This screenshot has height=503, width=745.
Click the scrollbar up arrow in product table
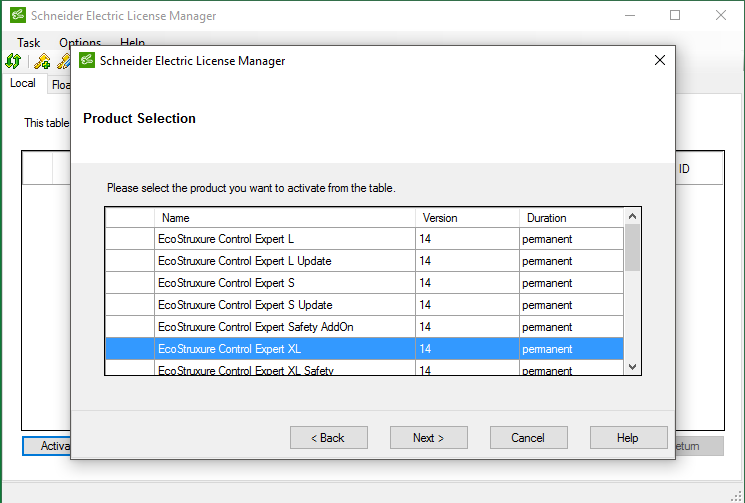tap(632, 216)
